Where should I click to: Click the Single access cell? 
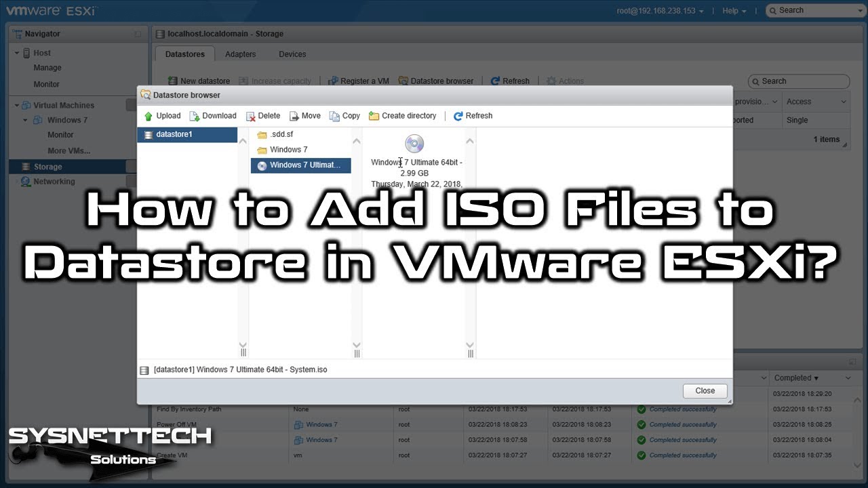click(797, 121)
